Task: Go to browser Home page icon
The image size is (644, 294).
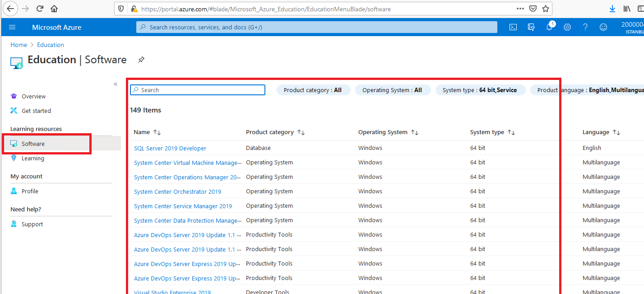Action: (x=54, y=9)
